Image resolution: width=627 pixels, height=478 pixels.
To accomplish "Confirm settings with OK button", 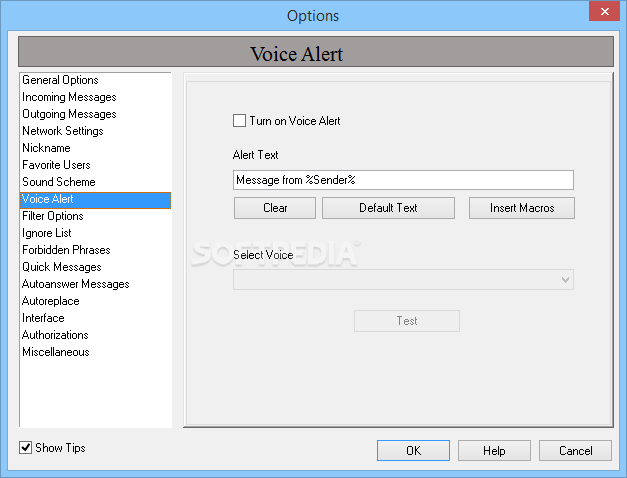I will point(413,451).
